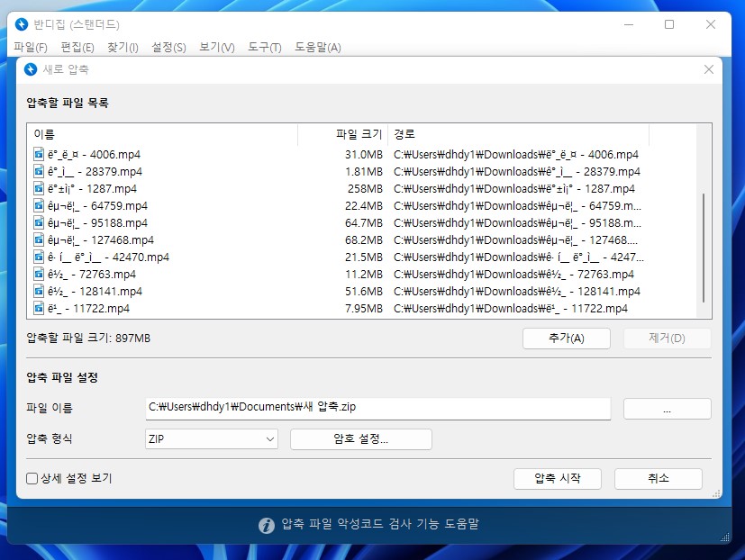Maximize the 반디집 main window
The image size is (745, 560).
tap(669, 24)
